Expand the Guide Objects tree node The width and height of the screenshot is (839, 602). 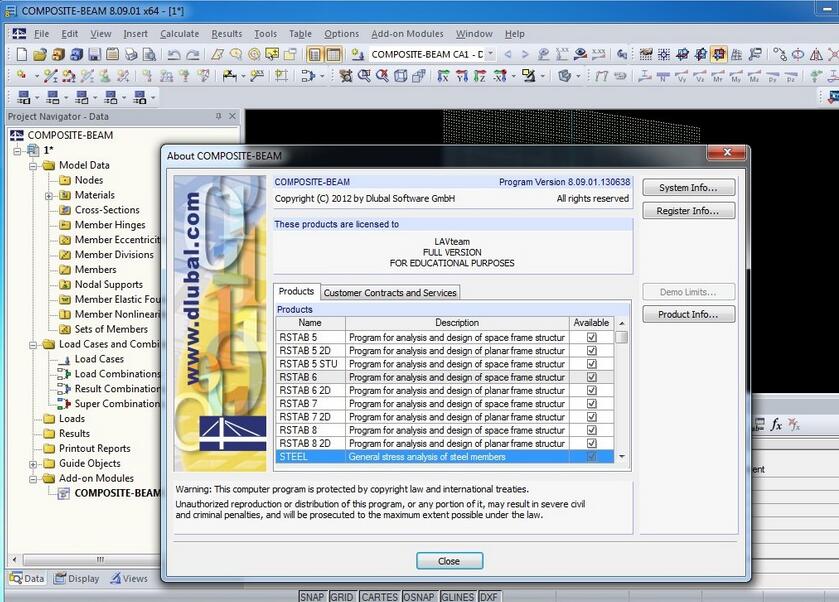(x=33, y=464)
